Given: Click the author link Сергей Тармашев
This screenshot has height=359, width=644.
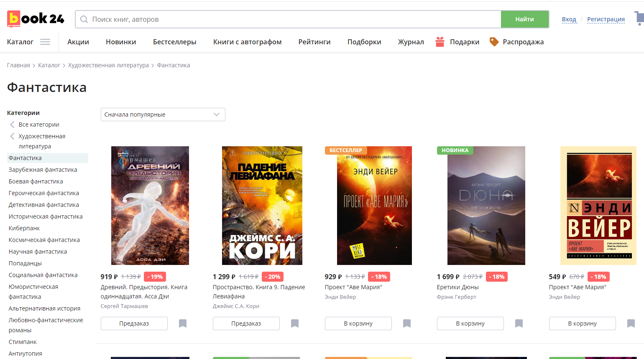Looking at the screenshot, I should point(124,306).
